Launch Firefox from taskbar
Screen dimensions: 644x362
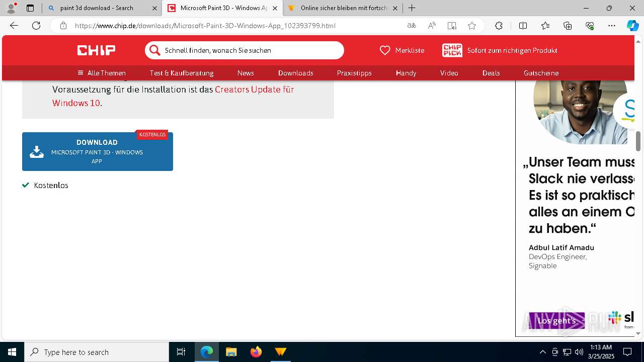tap(256, 352)
